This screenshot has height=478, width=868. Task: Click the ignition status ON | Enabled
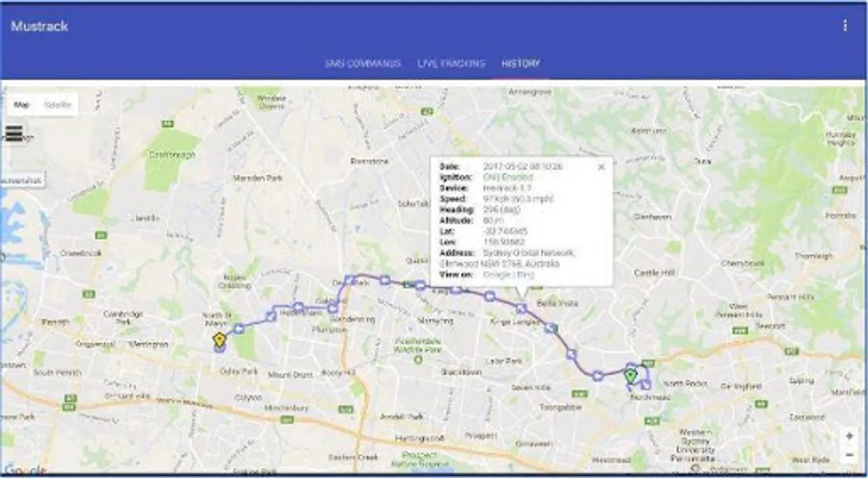pos(508,177)
